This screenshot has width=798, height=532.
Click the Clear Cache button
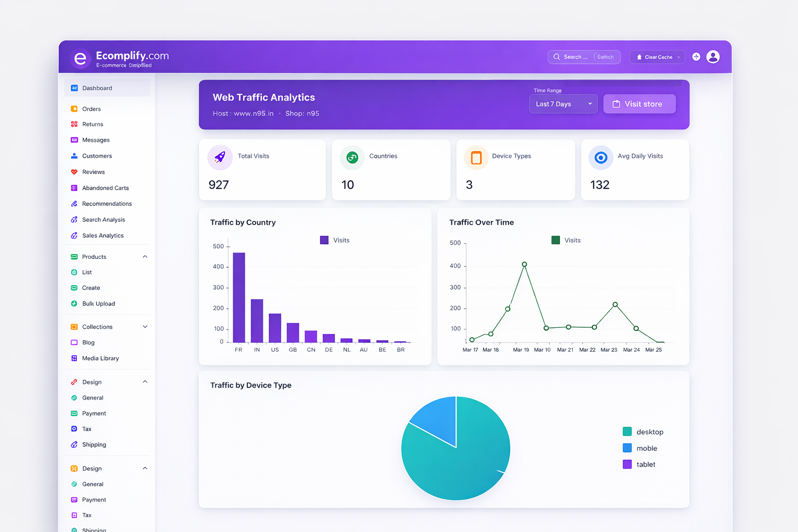point(657,57)
